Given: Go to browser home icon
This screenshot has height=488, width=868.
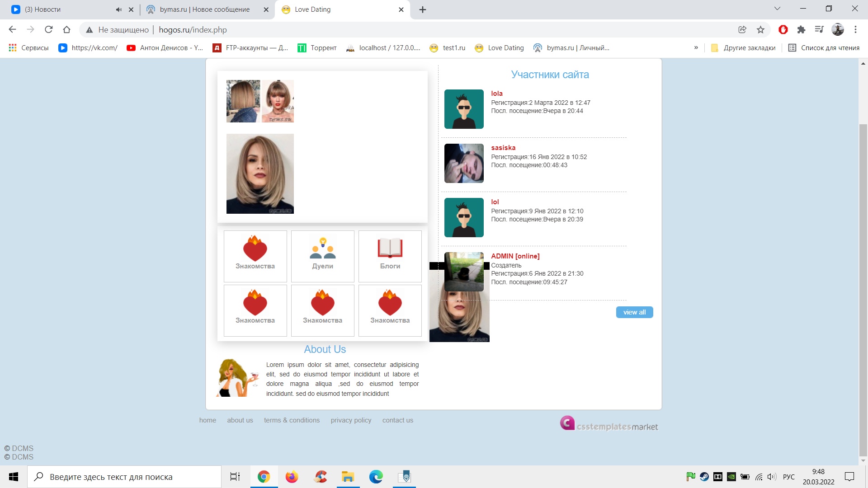Looking at the screenshot, I should (x=67, y=30).
